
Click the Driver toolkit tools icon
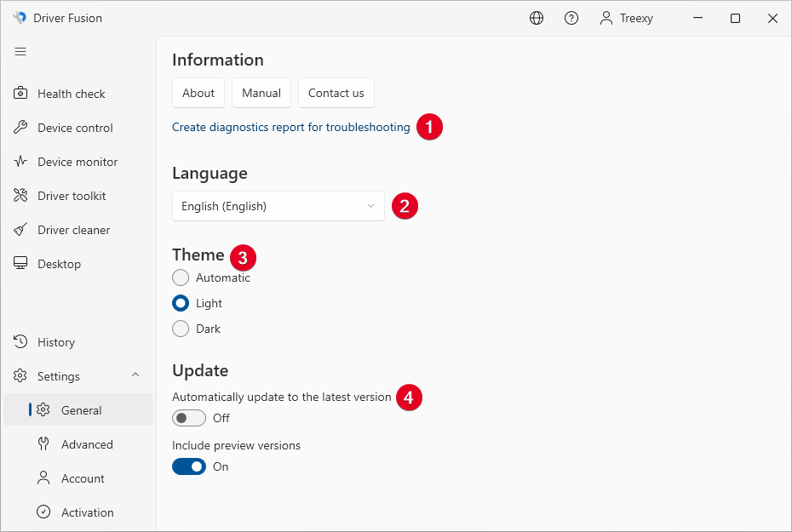tap(20, 195)
